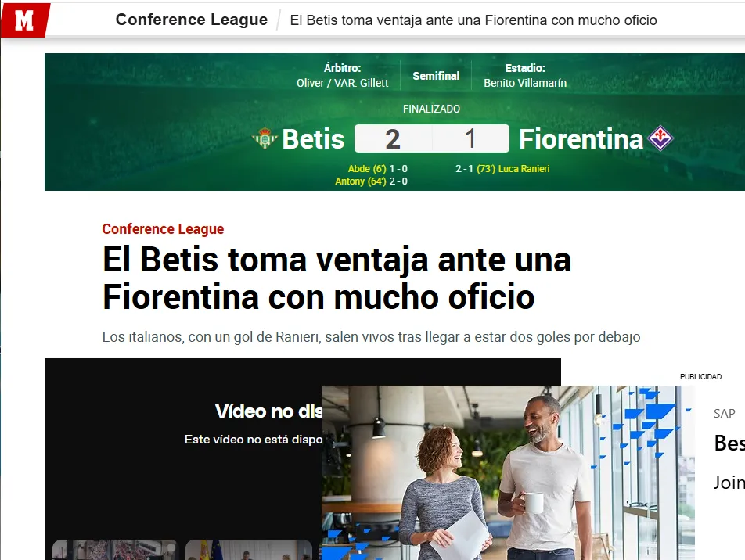Click the SAP advertiser label
The height and width of the screenshot is (560, 745).
tap(724, 413)
